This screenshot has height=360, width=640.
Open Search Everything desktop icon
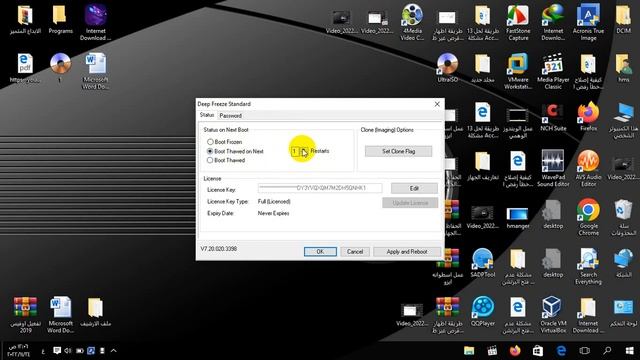click(588, 266)
